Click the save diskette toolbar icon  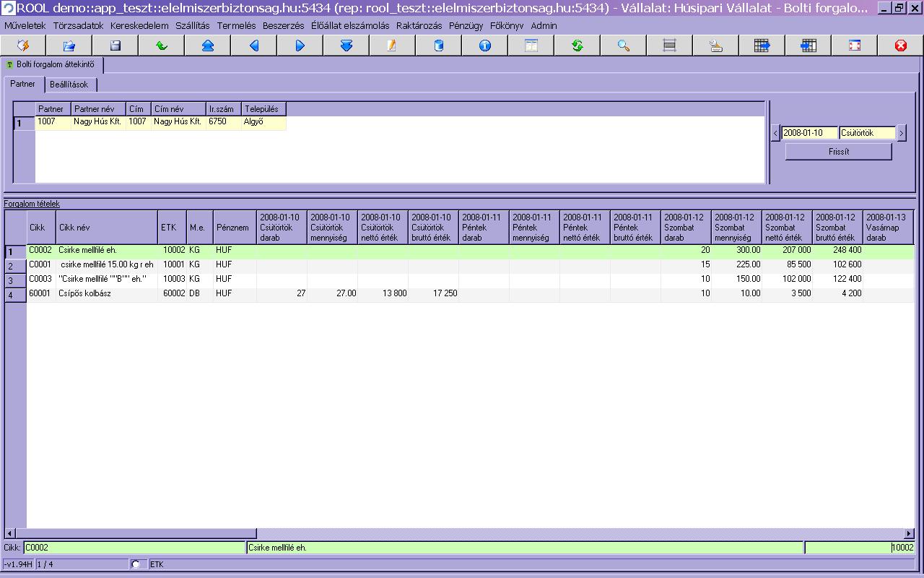click(x=115, y=46)
